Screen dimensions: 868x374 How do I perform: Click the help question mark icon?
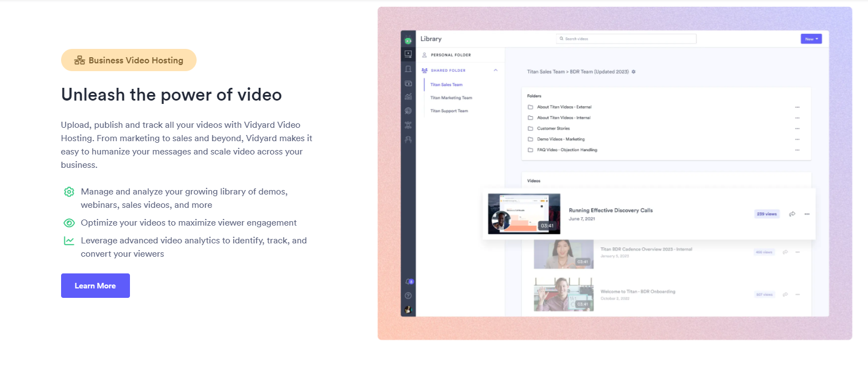tap(408, 296)
